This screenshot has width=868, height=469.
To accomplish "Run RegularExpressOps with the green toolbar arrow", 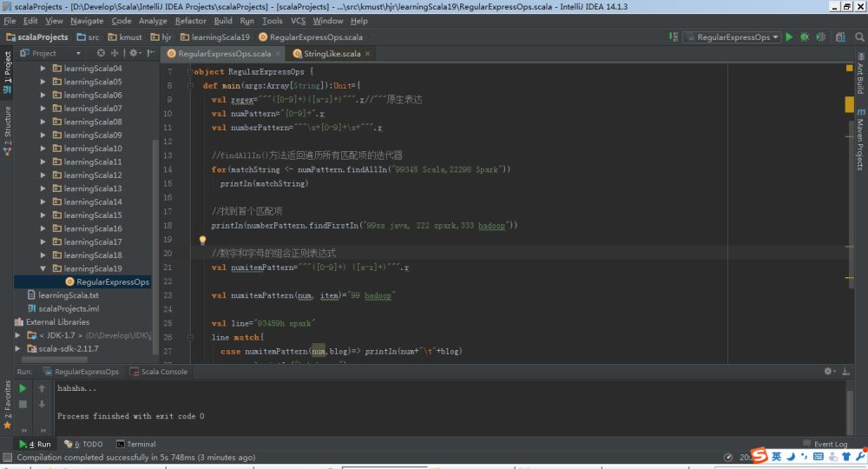I will click(x=789, y=37).
